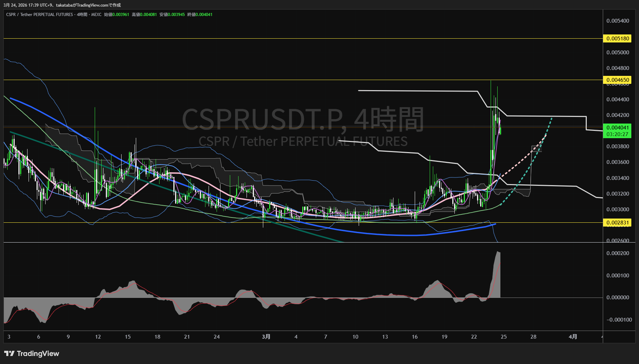Click the 0.003000 price axis value
The image size is (639, 364).
click(618, 209)
